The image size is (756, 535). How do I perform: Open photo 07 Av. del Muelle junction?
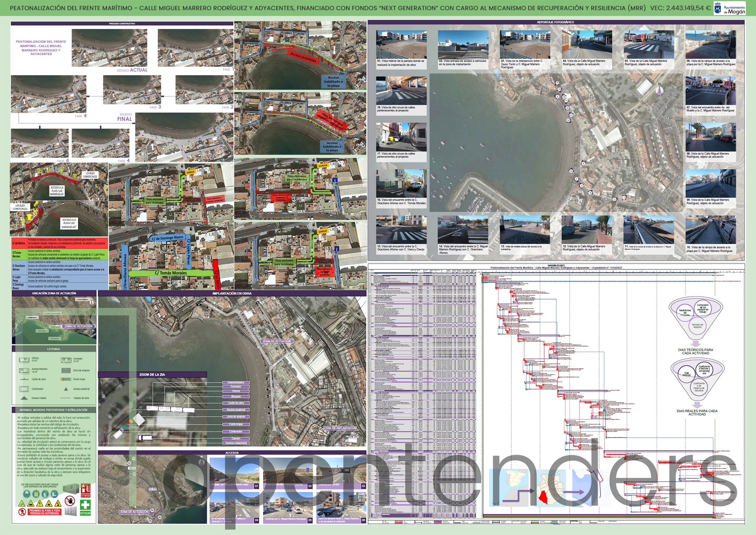pyautogui.click(x=711, y=91)
